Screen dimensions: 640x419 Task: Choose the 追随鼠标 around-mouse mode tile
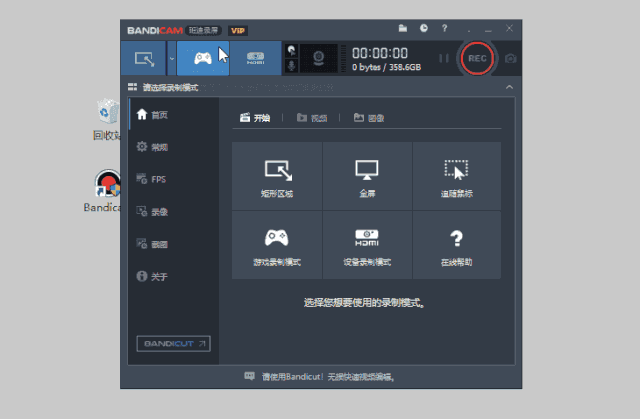457,176
